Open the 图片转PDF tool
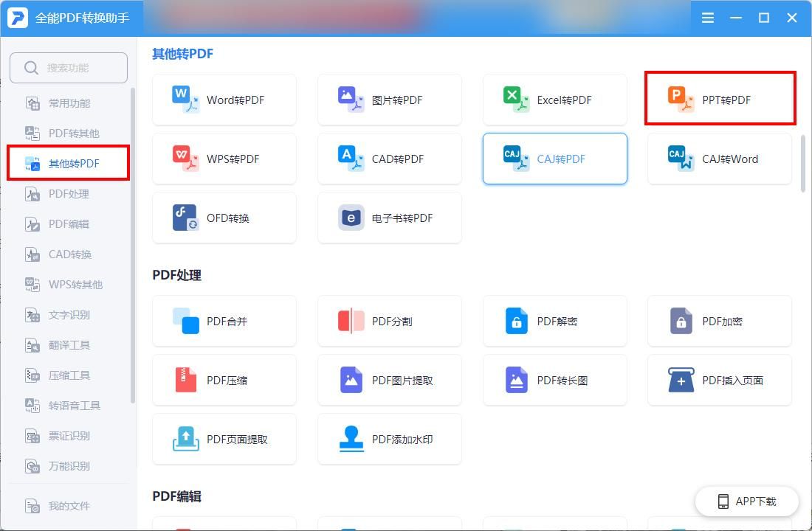 point(390,100)
